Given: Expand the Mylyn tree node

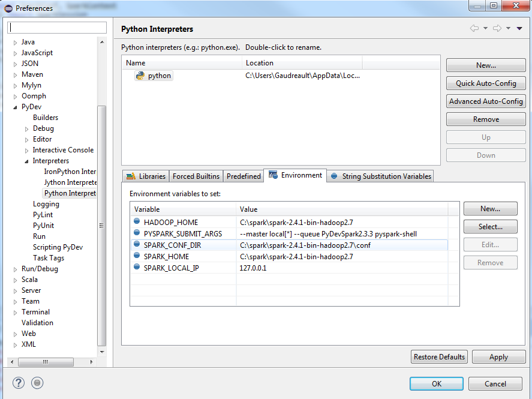Looking at the screenshot, I should tap(15, 86).
